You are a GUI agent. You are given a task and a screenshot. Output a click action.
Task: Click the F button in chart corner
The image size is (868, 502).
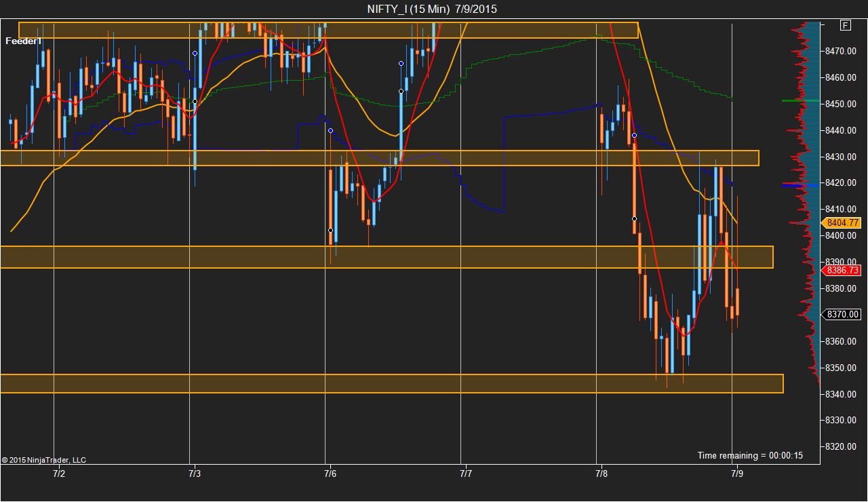(846, 25)
